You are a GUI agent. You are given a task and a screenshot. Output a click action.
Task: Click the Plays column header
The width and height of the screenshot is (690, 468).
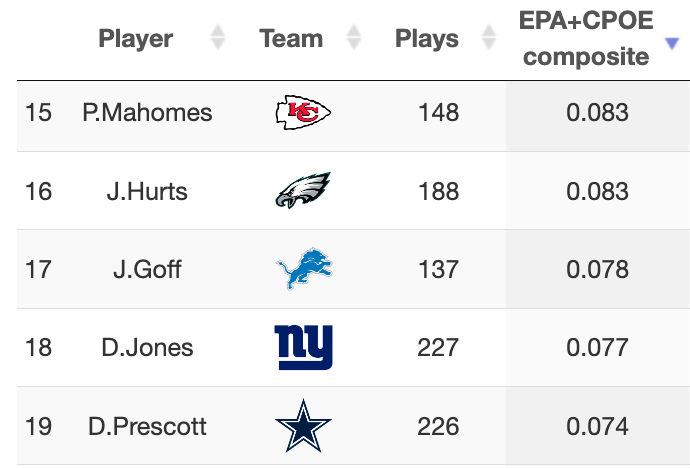click(427, 38)
